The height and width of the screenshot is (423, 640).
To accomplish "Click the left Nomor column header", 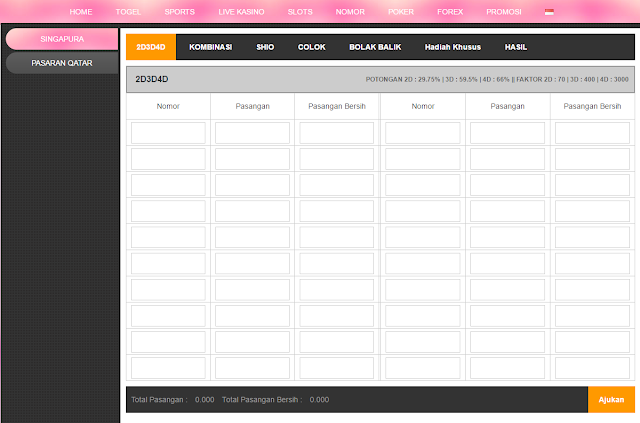I will tap(168, 106).
